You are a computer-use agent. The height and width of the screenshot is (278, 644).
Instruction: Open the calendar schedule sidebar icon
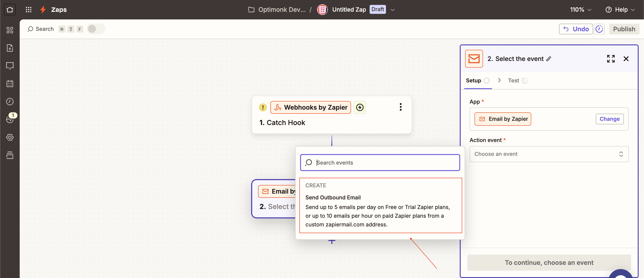[x=10, y=84]
